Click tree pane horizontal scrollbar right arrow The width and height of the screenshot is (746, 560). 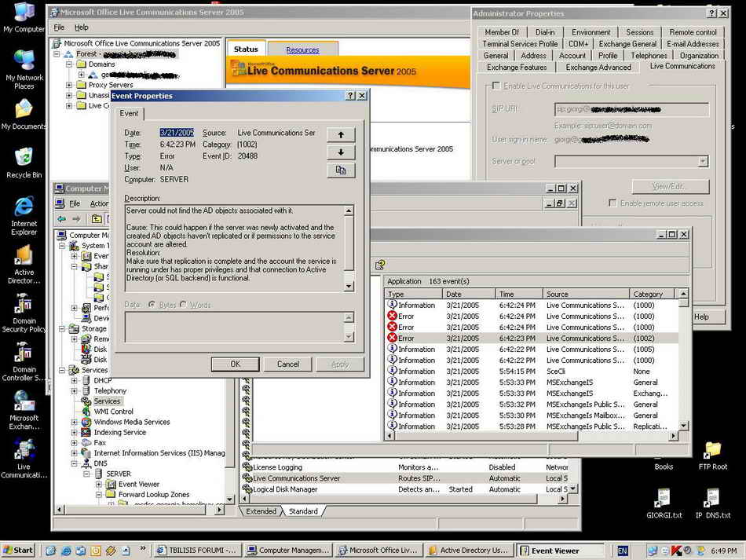click(219, 510)
